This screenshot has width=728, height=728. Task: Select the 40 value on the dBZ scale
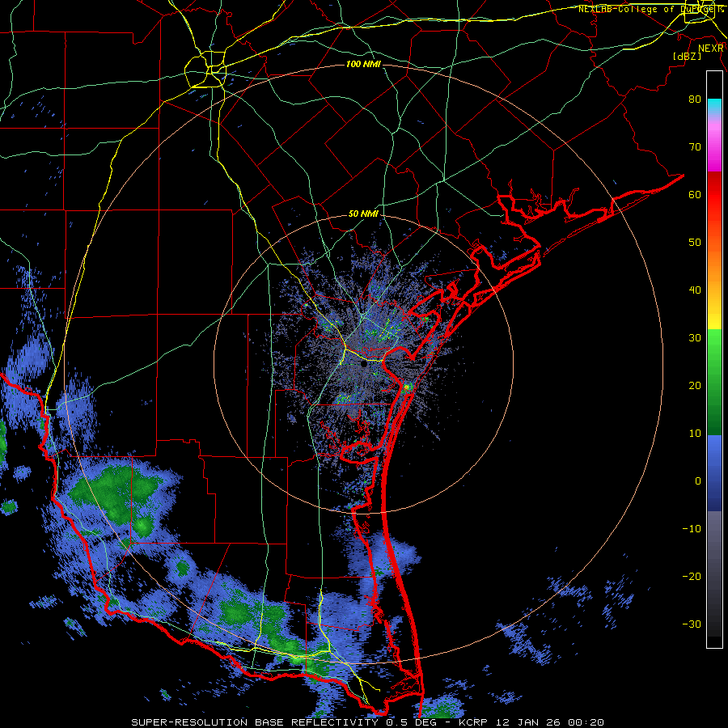pos(695,290)
